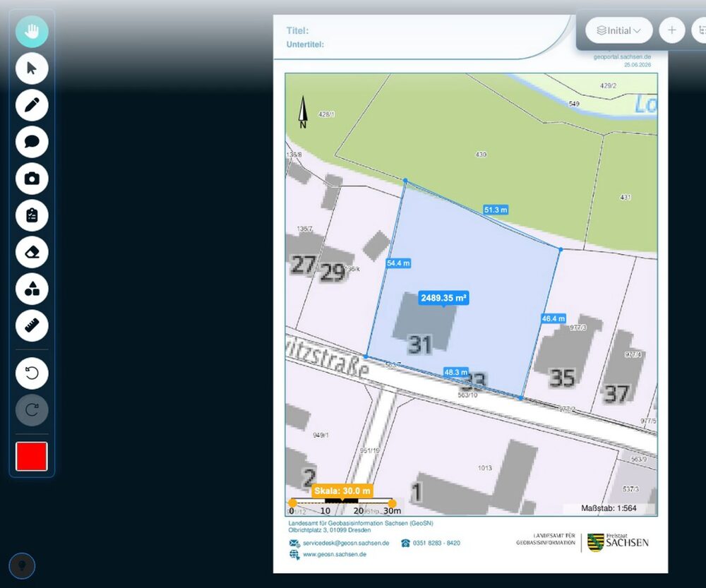This screenshot has width=706, height=588.
Task: Click parcel number 1013 on the map
Action: coord(485,468)
